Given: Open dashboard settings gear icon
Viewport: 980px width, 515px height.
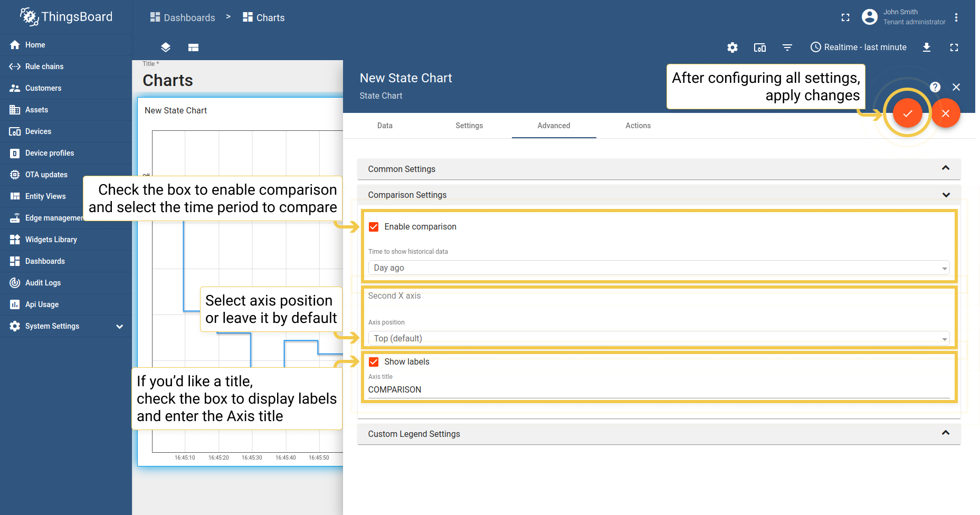Looking at the screenshot, I should (x=732, y=47).
